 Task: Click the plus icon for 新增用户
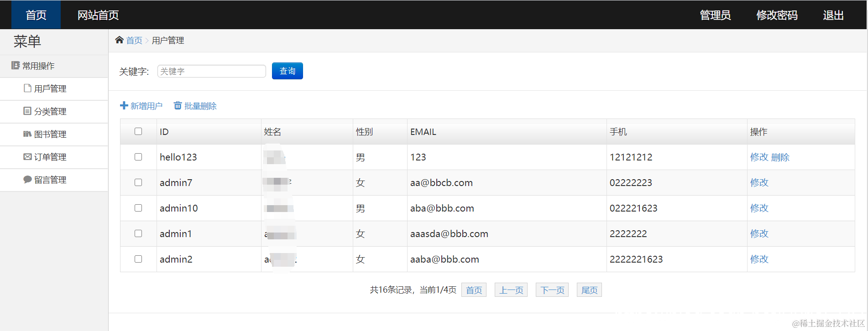(124, 106)
